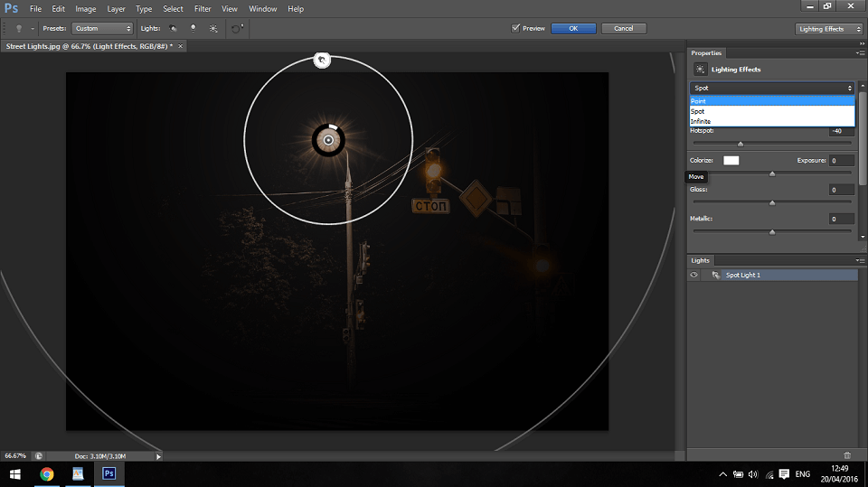Open Google Chrome from the taskbar

(x=46, y=473)
